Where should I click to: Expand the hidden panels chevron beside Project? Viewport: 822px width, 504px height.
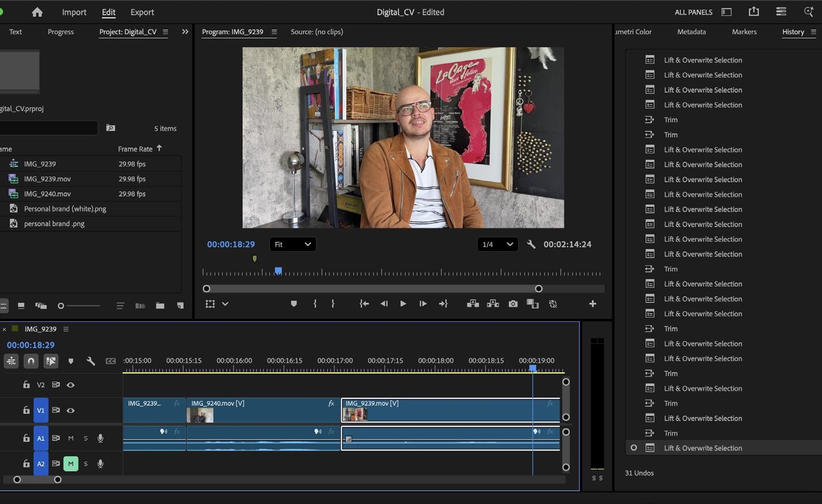185,32
